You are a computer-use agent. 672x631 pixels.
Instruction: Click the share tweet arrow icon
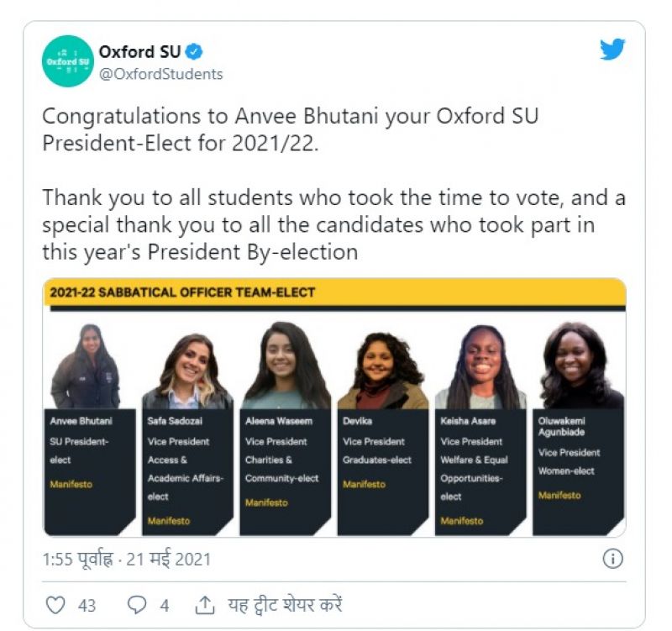(204, 605)
